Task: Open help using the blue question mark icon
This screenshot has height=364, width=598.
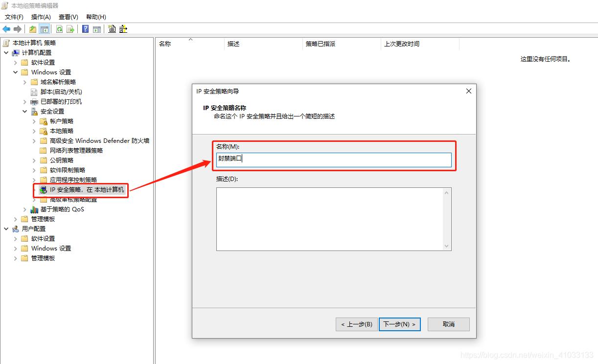Action: [86, 28]
